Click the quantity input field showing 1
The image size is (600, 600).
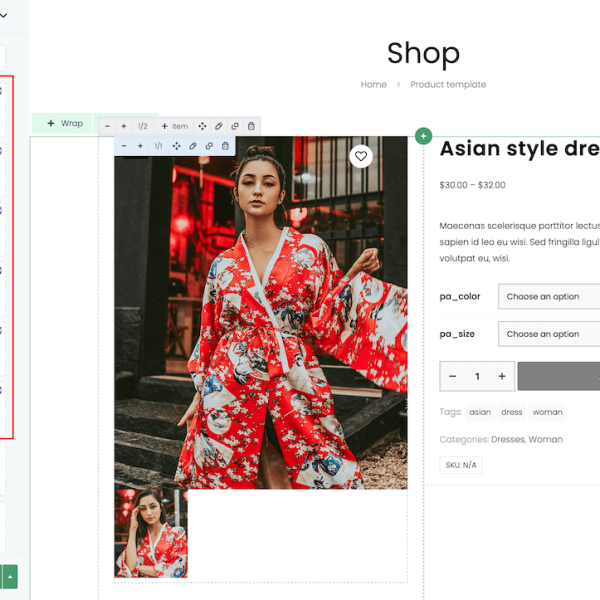[477, 376]
